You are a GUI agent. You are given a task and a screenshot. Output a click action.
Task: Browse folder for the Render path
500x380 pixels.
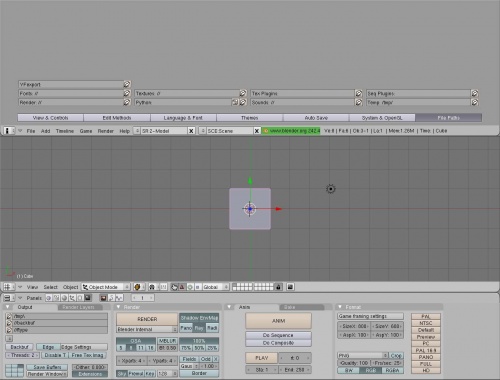(x=127, y=102)
